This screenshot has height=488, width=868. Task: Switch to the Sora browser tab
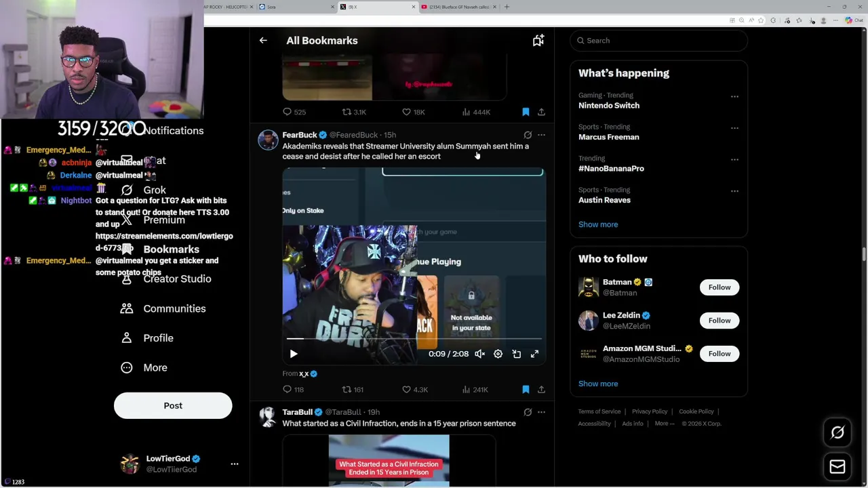pyautogui.click(x=296, y=7)
